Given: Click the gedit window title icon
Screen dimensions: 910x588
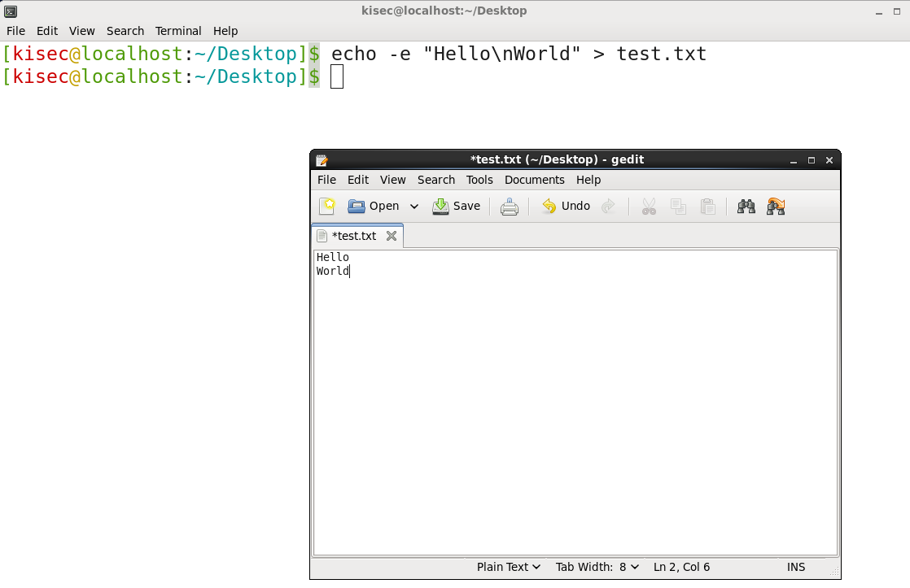Looking at the screenshot, I should tap(322, 160).
